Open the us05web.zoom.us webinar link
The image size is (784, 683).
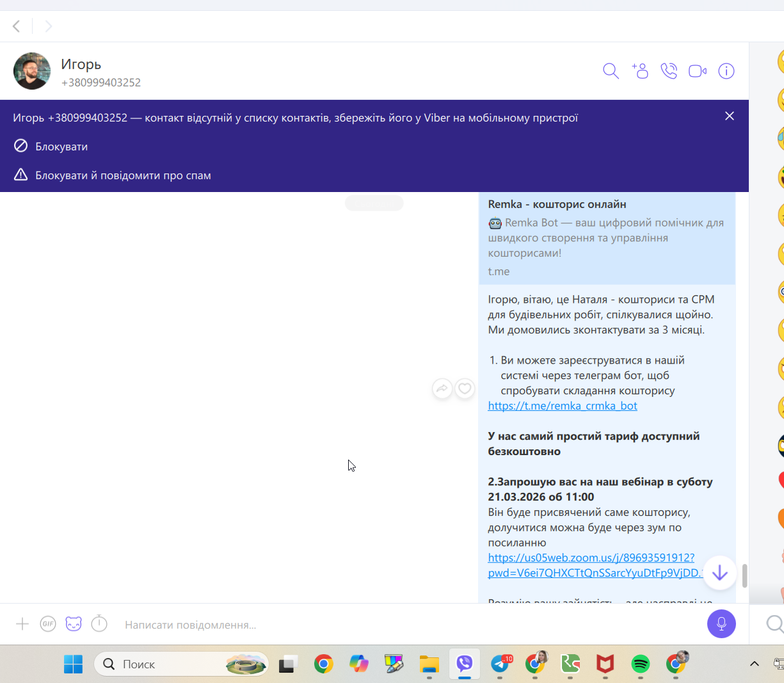click(x=595, y=565)
